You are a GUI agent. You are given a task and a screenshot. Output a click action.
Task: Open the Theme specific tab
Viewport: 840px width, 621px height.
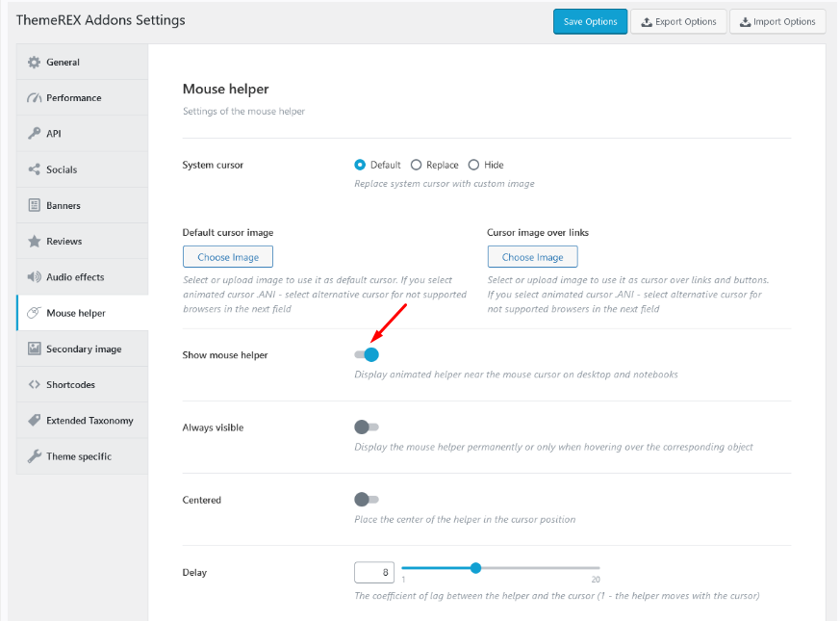click(83, 456)
